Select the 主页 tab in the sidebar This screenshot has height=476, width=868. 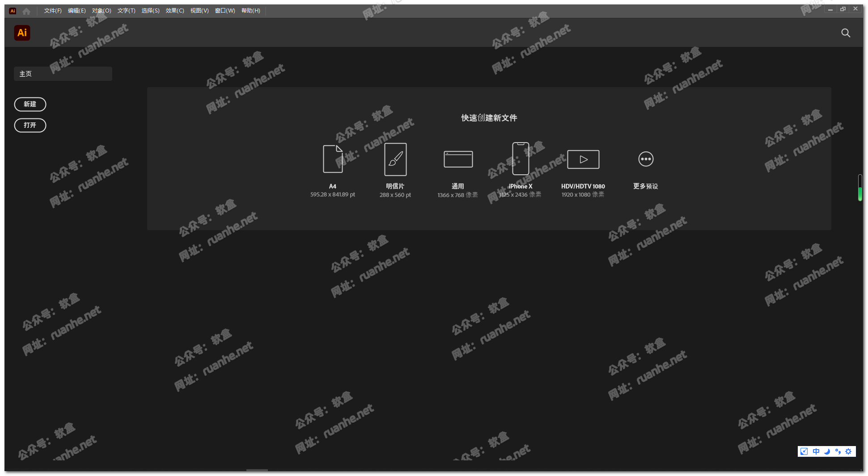[x=63, y=74]
